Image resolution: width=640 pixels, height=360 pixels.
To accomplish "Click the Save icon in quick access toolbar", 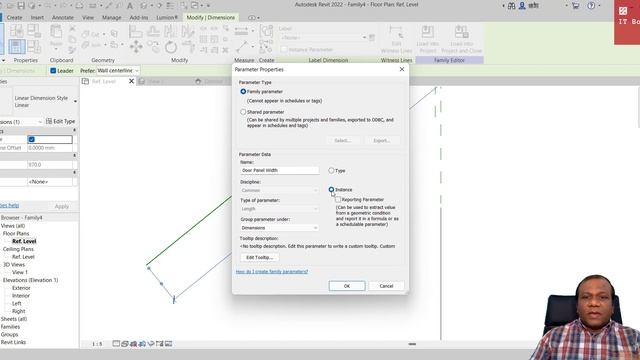I will 21,6.
